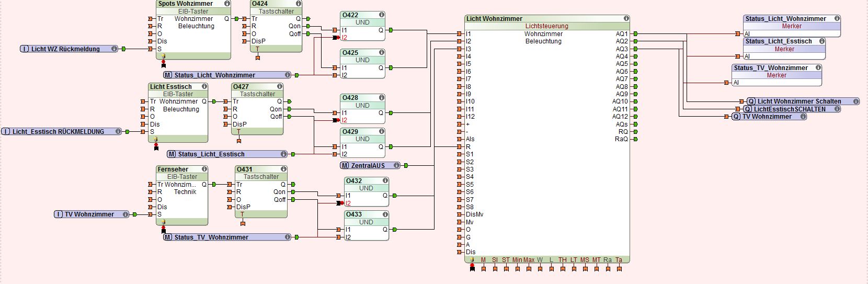The width and height of the screenshot is (868, 284).
Task: Select the LichtEsstischSCHALTEN output reference
Action: tap(792, 109)
